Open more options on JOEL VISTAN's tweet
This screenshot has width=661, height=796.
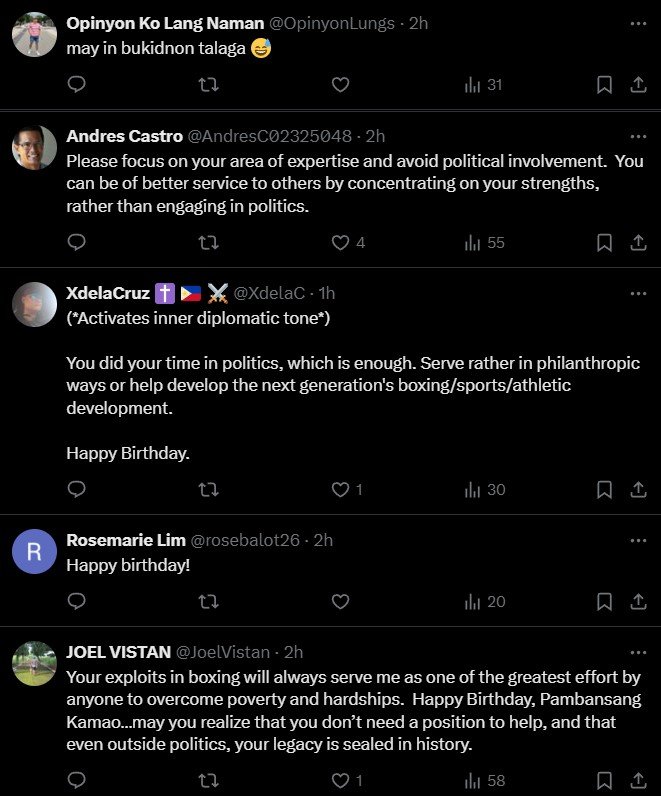tap(638, 652)
